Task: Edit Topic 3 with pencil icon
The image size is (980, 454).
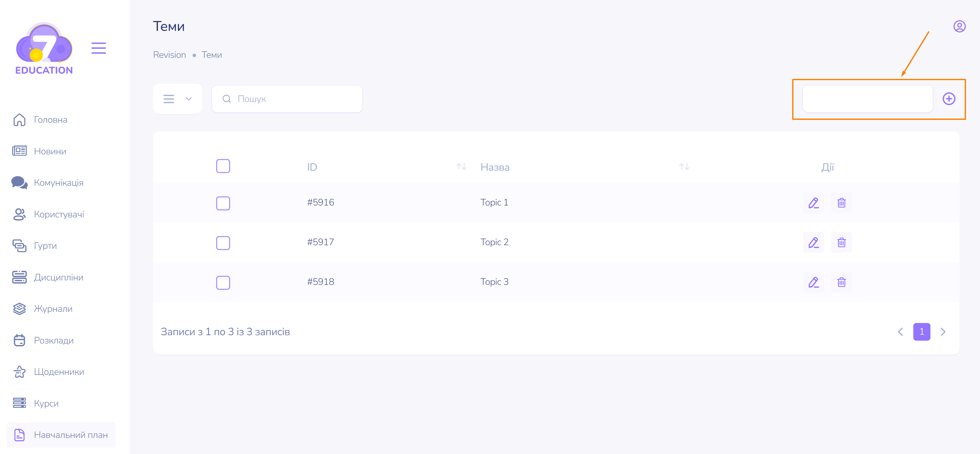Action: (x=813, y=282)
